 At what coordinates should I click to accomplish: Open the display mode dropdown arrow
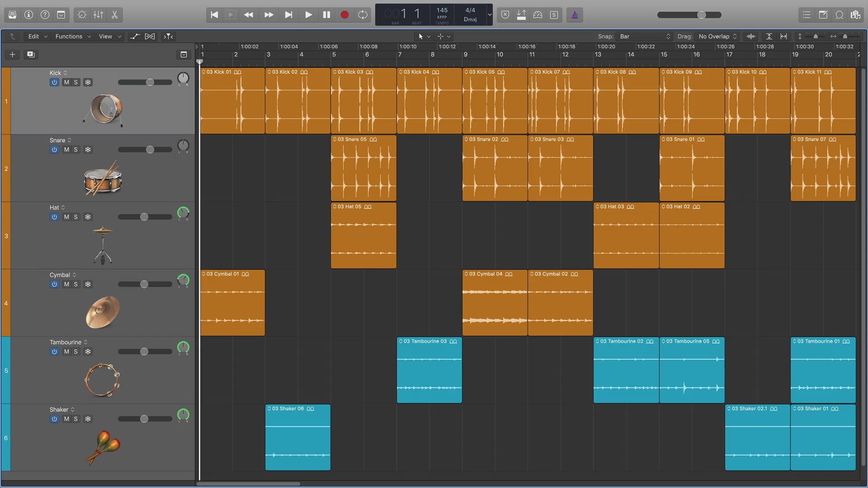490,15
